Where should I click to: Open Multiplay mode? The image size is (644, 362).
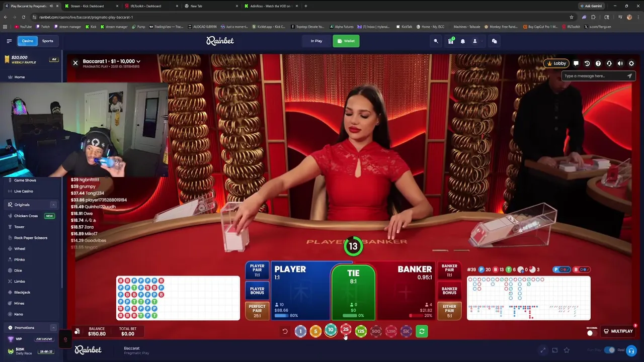[x=618, y=331]
